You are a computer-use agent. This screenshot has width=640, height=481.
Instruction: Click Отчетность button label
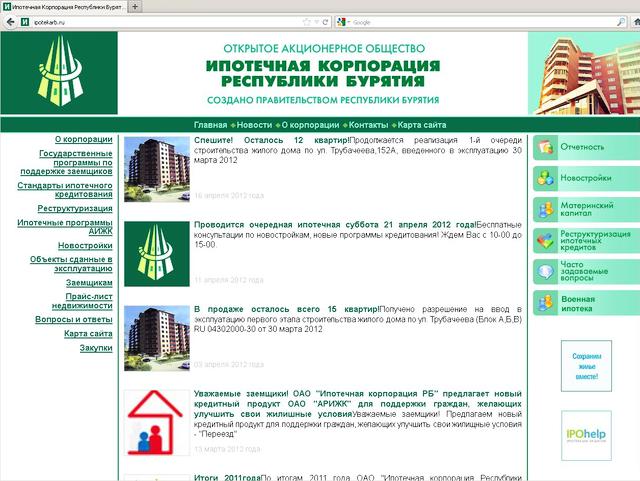point(582,147)
